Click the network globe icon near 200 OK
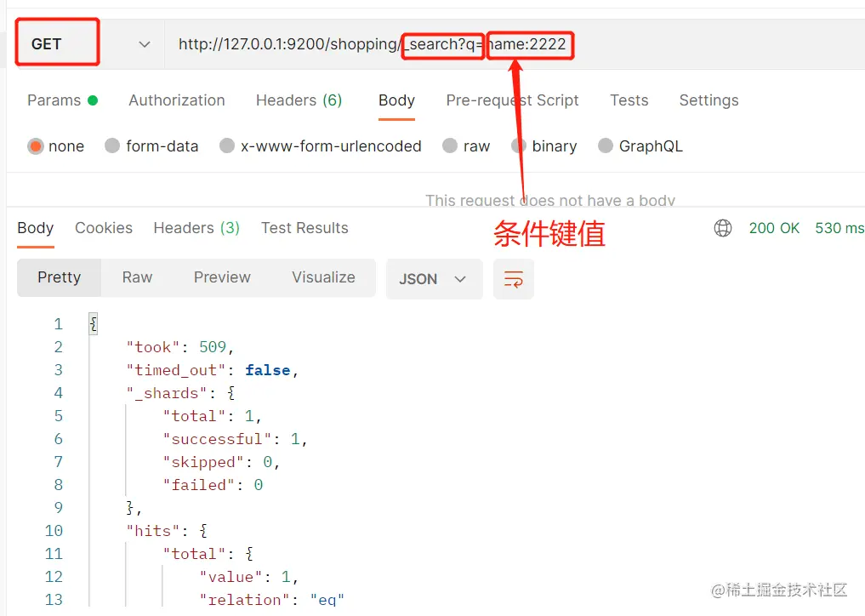 tap(722, 227)
